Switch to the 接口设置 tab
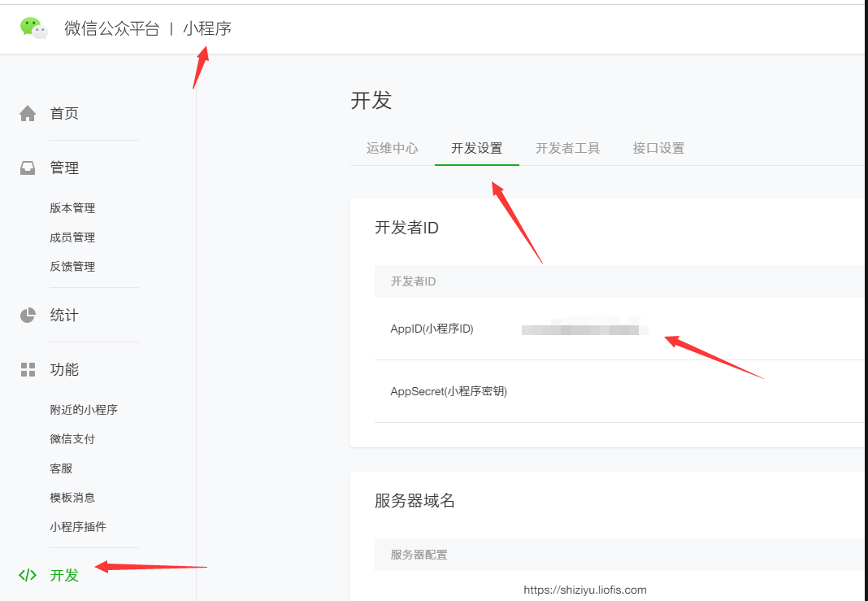 point(659,149)
